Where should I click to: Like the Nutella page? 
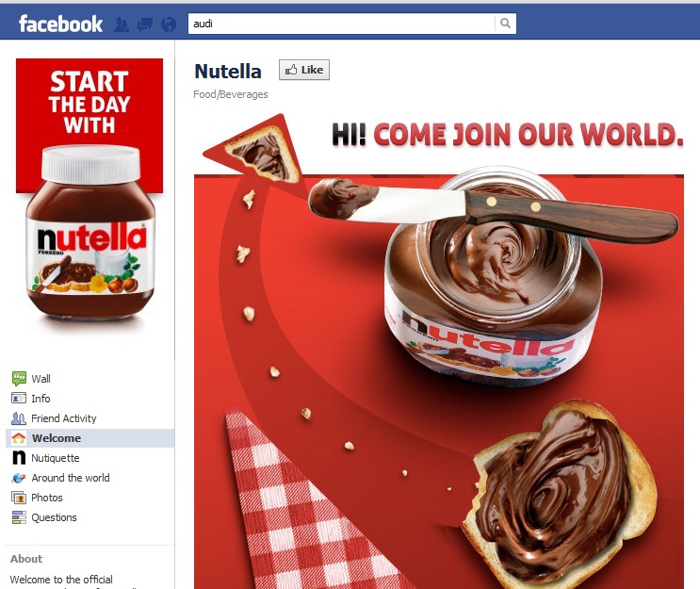click(x=304, y=70)
